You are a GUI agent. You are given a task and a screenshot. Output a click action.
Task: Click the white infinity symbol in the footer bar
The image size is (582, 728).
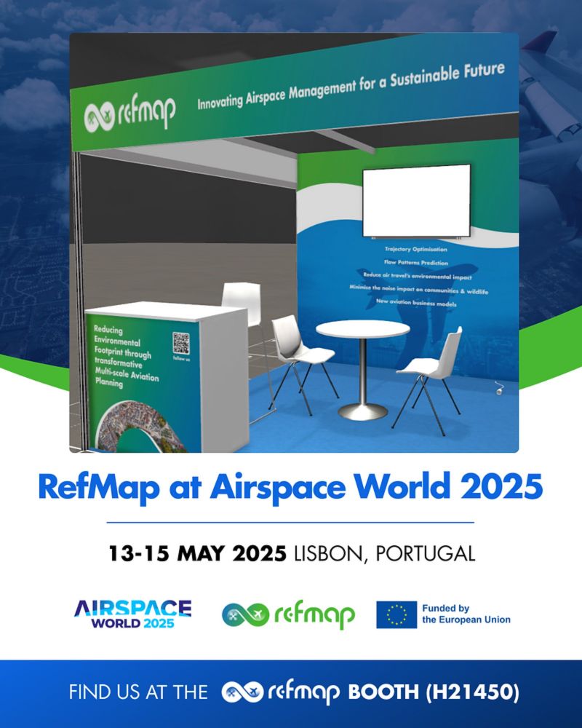click(242, 692)
